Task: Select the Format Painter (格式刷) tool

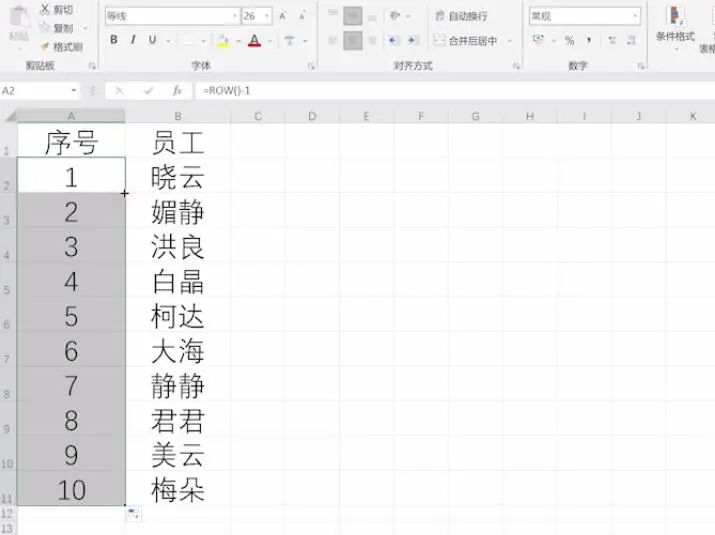Action: coord(46,46)
